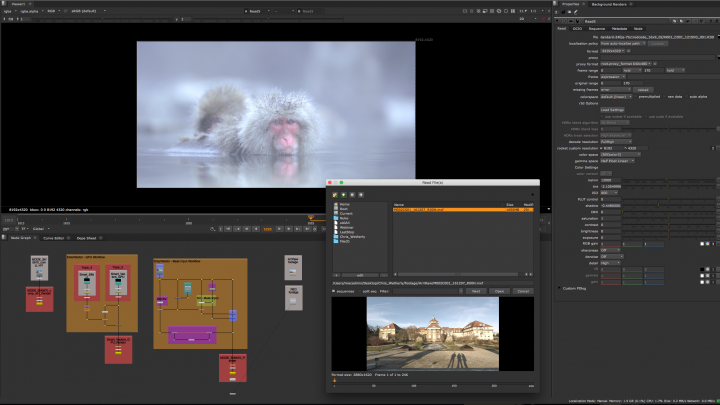720x405 pixels.
Task: Select the highlighted .mxf file row
Action: pyautogui.click(x=463, y=209)
